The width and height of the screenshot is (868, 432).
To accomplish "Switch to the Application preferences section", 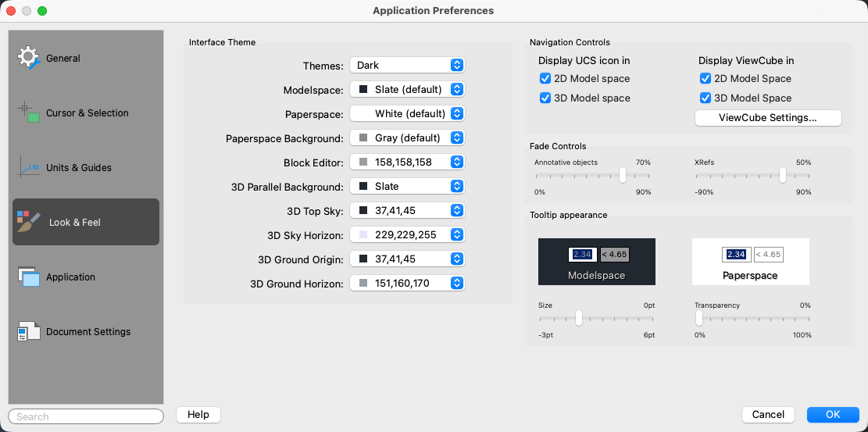I will (x=70, y=277).
